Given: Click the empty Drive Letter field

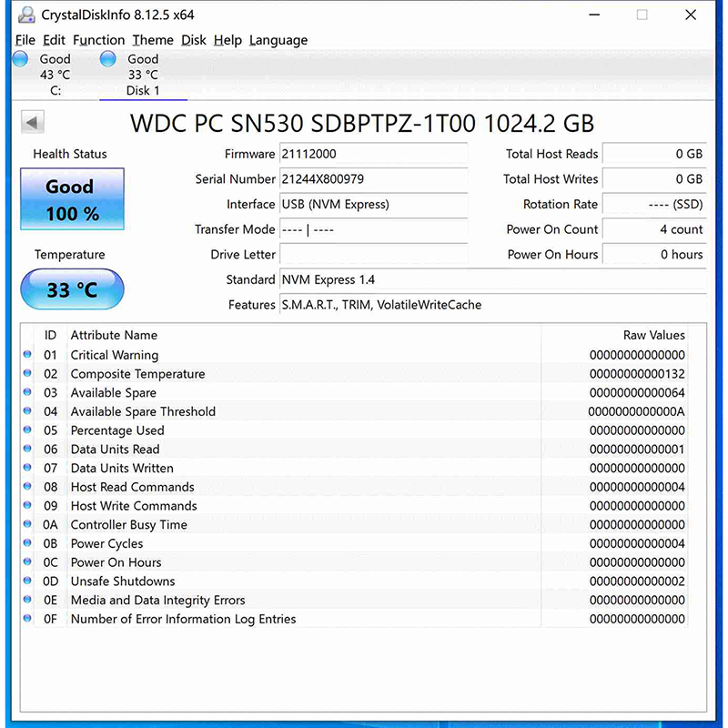Looking at the screenshot, I should [x=373, y=254].
